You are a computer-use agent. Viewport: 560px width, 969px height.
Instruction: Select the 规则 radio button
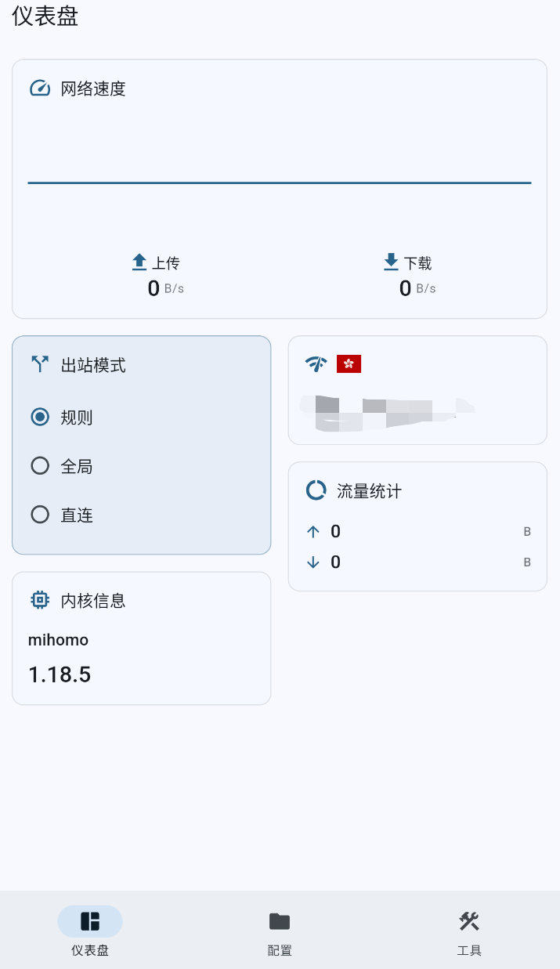40,417
